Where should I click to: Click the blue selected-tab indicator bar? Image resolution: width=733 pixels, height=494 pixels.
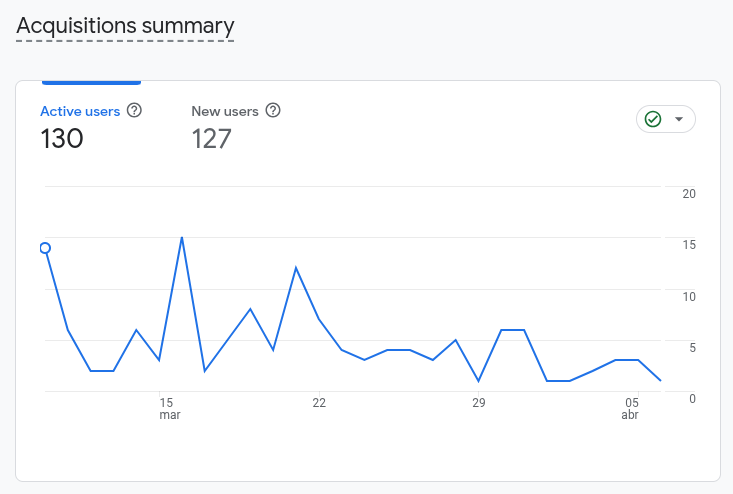point(91,82)
